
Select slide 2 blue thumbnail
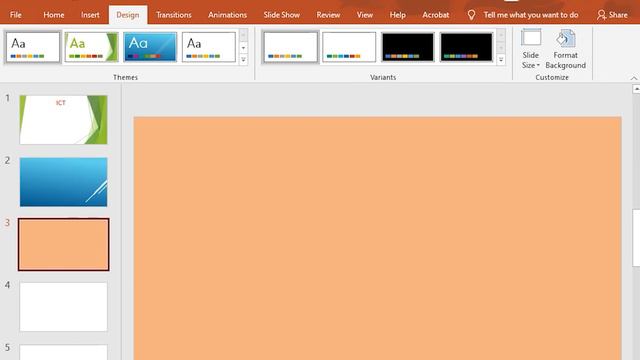(x=64, y=182)
